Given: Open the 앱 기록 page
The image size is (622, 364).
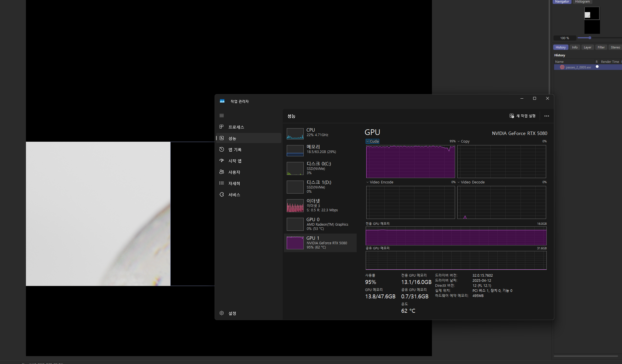Looking at the screenshot, I should pos(249,150).
